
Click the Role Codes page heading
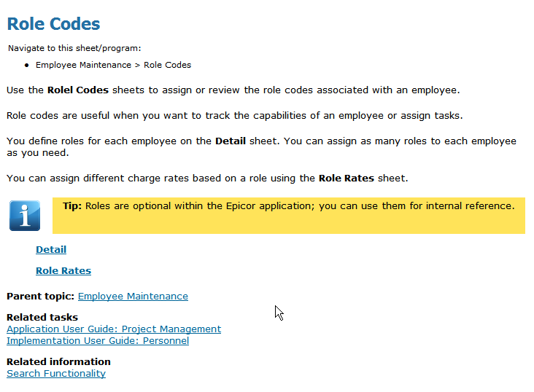click(x=53, y=24)
